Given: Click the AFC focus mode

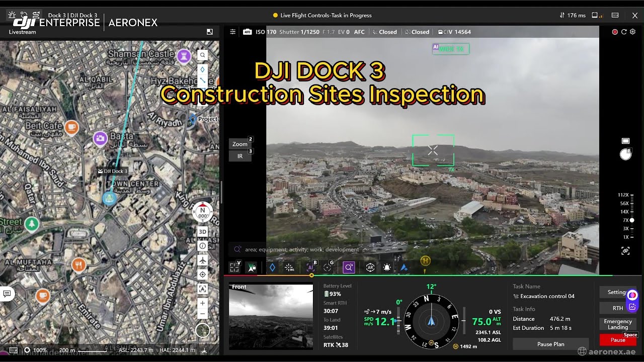Looking at the screenshot, I should click(359, 32).
